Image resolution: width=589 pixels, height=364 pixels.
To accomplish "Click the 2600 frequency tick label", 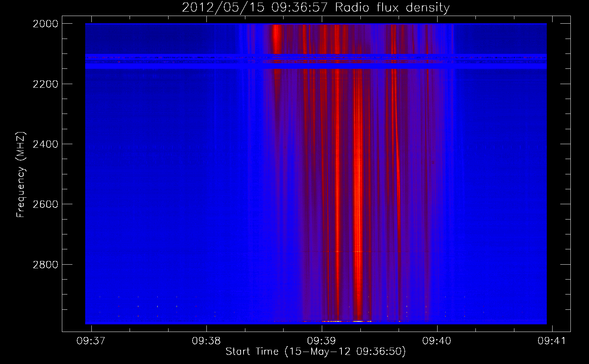I will (46, 204).
